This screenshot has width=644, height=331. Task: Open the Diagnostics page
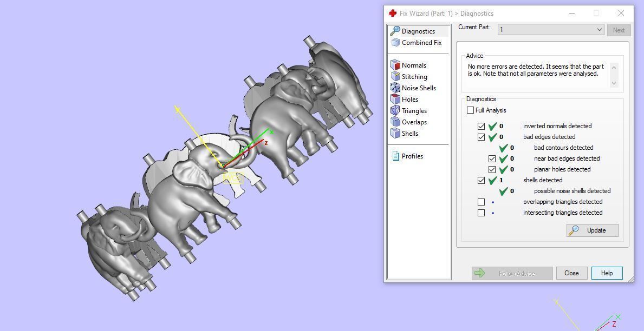(418, 31)
